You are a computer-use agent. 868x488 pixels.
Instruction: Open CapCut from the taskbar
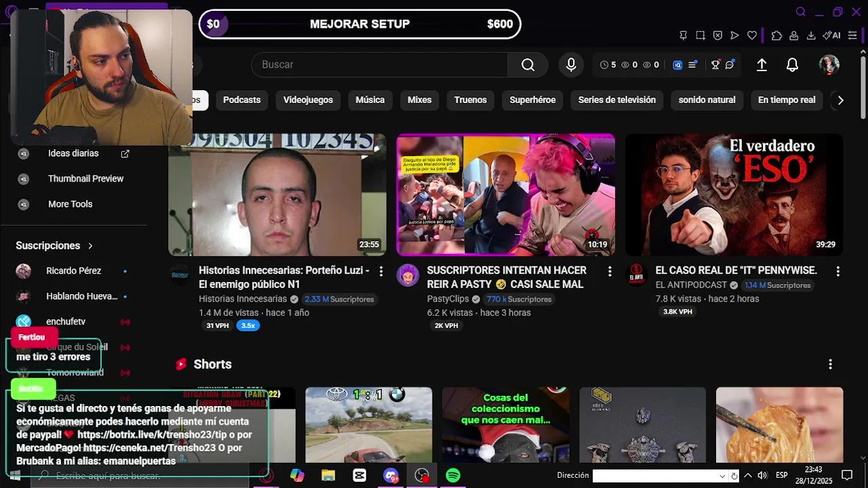(359, 476)
